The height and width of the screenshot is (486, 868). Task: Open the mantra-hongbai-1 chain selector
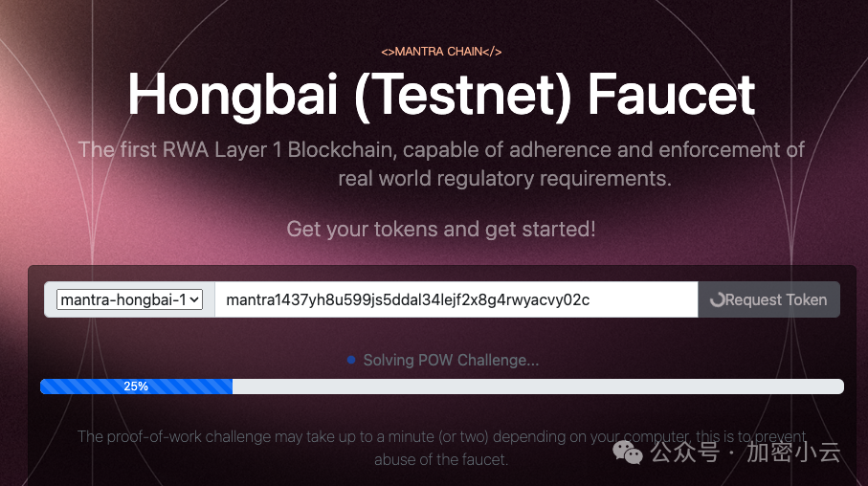point(129,299)
